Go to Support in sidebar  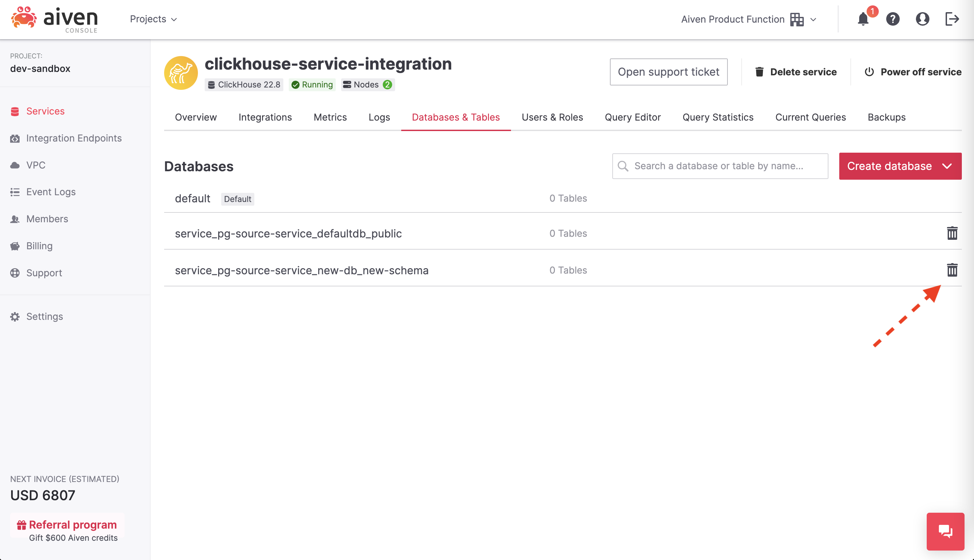[x=44, y=273]
